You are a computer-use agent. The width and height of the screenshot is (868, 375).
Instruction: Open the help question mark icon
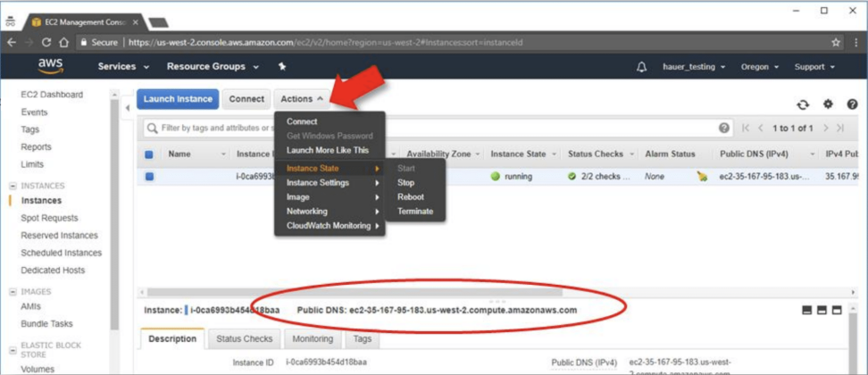tap(852, 104)
